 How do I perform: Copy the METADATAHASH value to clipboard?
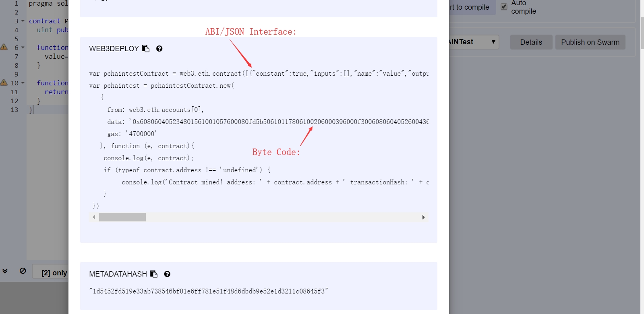[154, 274]
